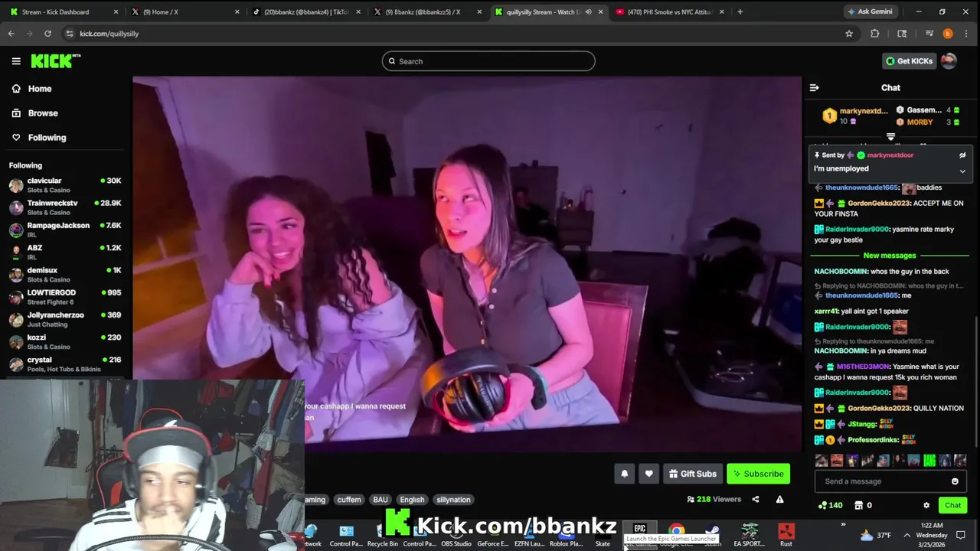This screenshot has height=551, width=980.
Task: Open emoji picker in chat input
Action: tap(955, 481)
